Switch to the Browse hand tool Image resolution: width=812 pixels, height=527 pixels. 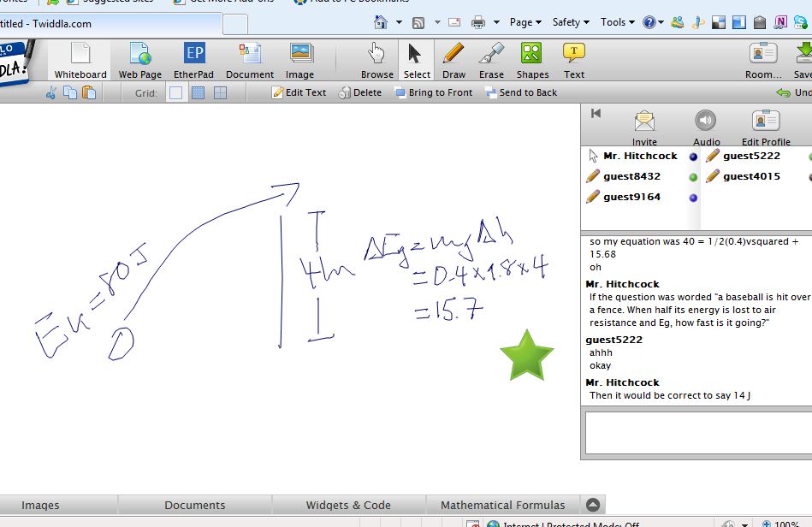click(377, 61)
